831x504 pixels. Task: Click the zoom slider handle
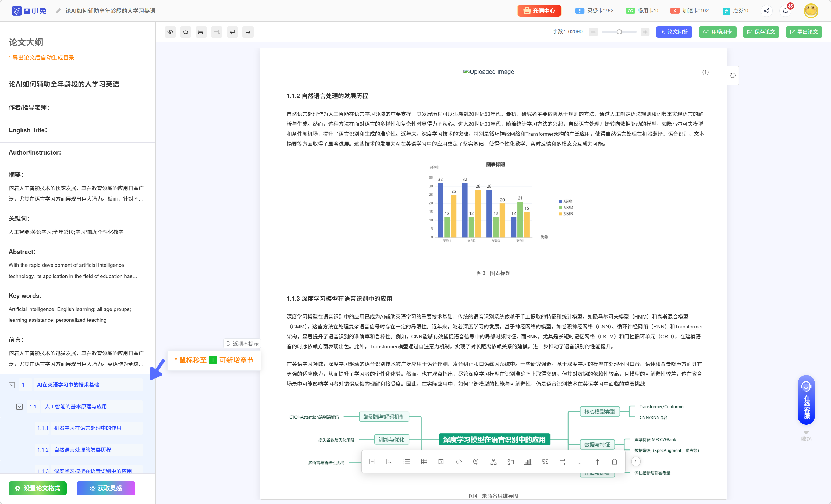coord(619,32)
